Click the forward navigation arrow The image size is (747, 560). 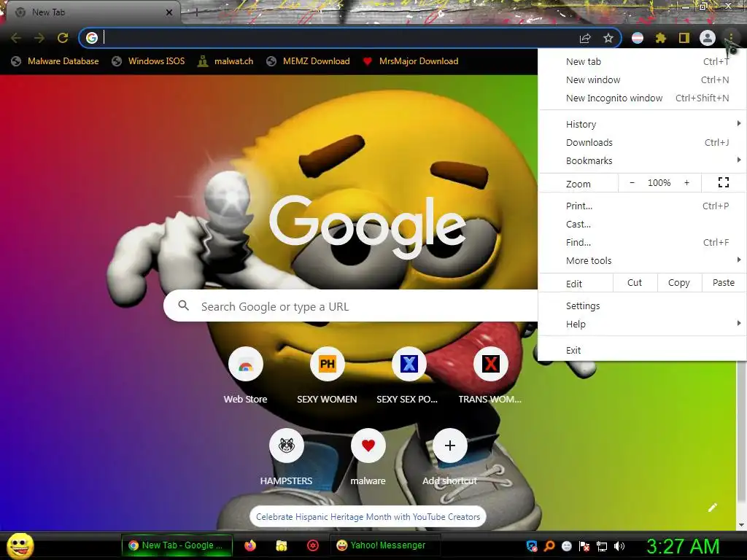coord(39,38)
